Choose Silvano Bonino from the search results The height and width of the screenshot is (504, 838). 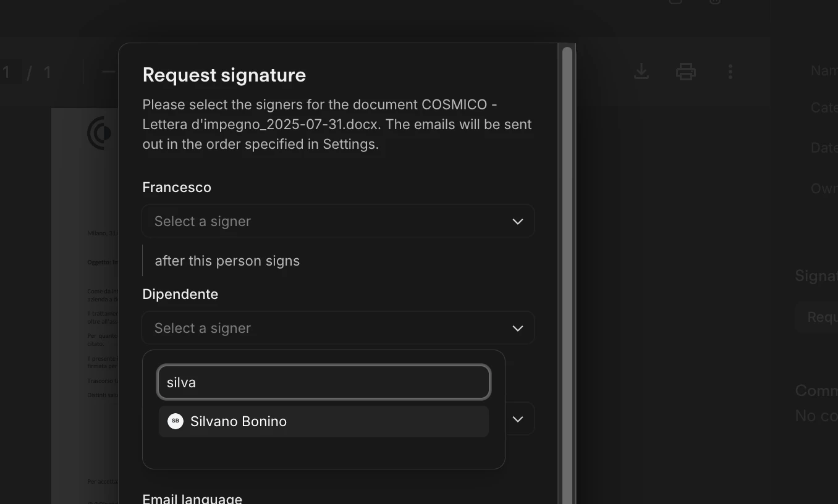point(324,421)
